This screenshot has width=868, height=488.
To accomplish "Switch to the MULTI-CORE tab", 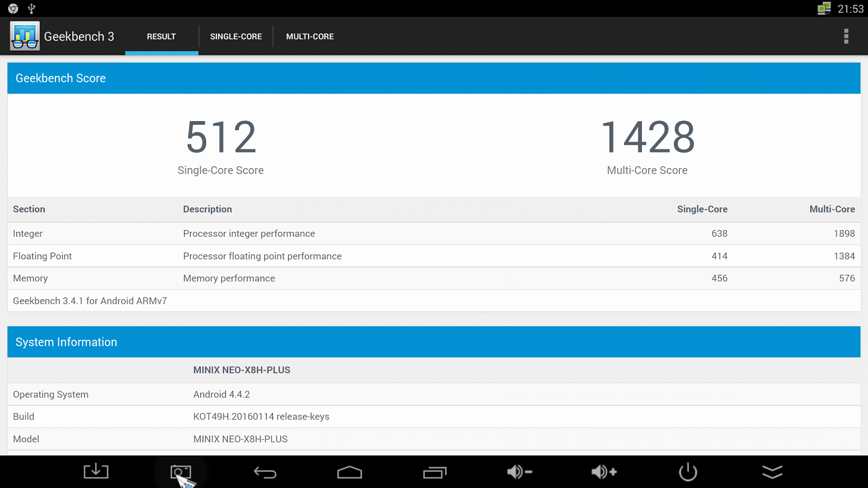I will click(x=310, y=36).
